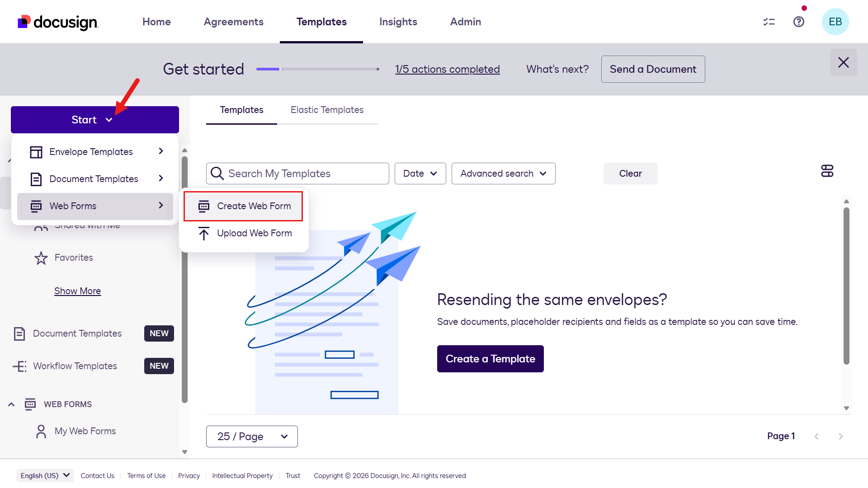
Task: Expand Web Forms submenu chevron
Action: pos(161,205)
